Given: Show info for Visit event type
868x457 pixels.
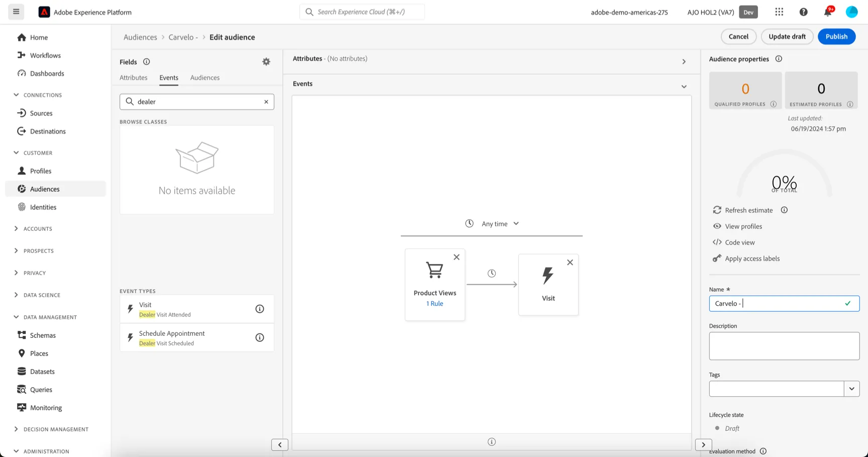Looking at the screenshot, I should point(260,309).
